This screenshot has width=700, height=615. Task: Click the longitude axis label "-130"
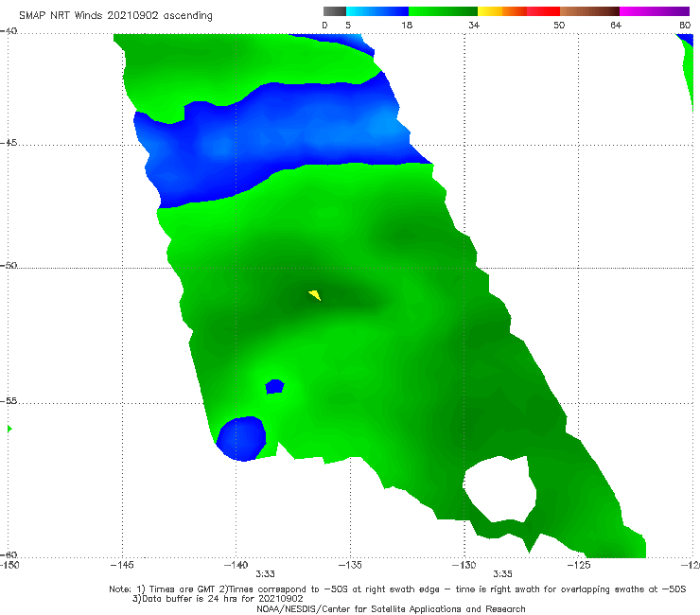point(464,565)
